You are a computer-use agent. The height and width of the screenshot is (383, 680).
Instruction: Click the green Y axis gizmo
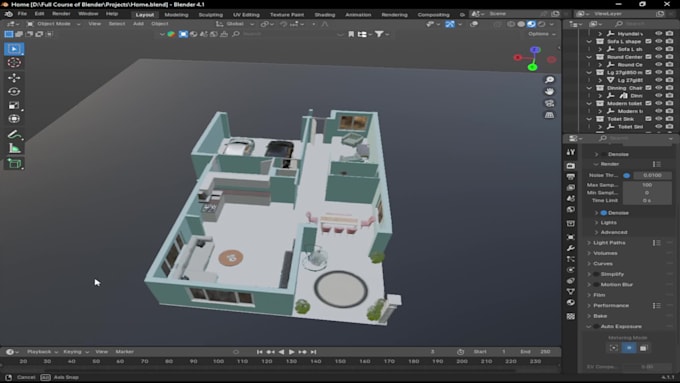tap(533, 67)
